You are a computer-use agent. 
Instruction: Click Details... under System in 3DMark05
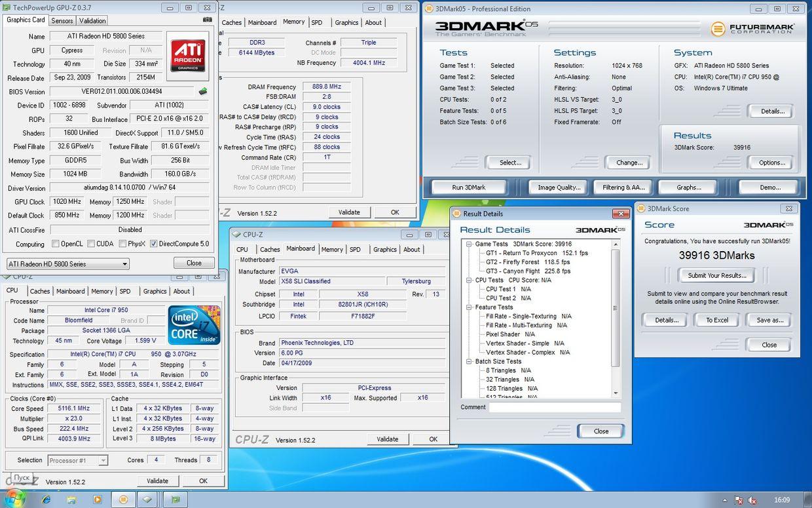772,111
